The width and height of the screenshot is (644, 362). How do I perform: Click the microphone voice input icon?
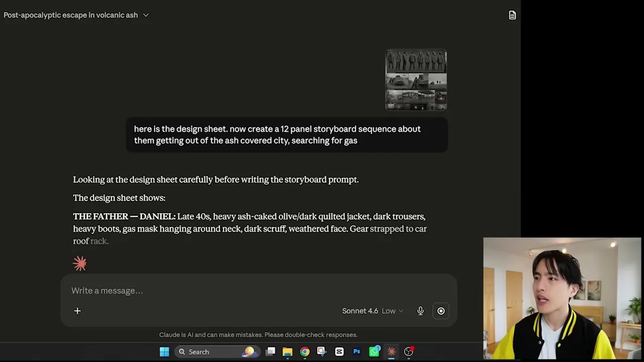coord(421,311)
